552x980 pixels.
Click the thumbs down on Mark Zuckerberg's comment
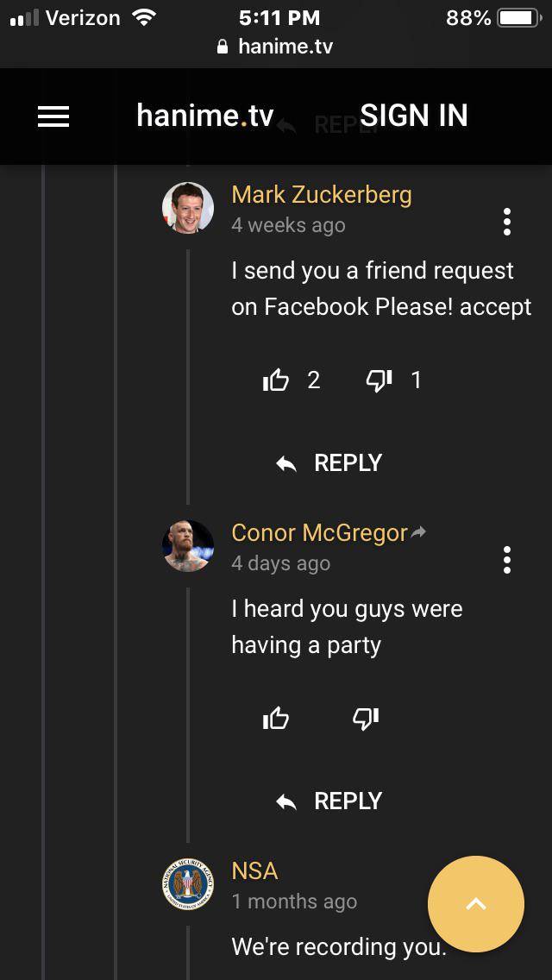pyautogui.click(x=377, y=380)
